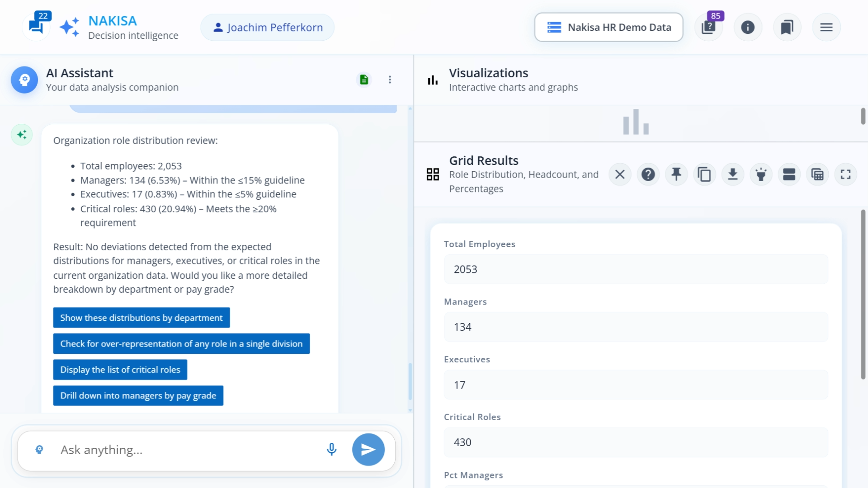
Task: Click Show these distributions by department
Action: tap(141, 318)
